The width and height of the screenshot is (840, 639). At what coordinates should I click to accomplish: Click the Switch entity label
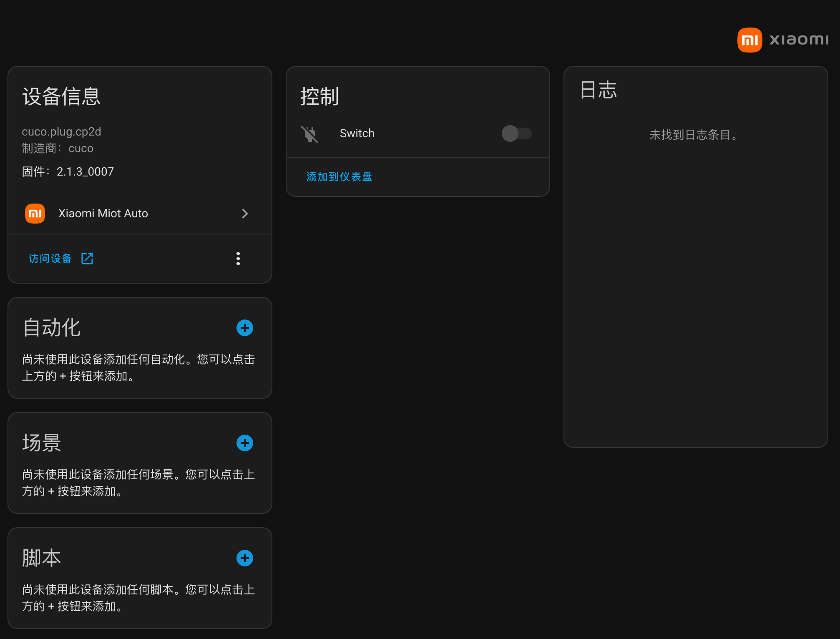(357, 133)
